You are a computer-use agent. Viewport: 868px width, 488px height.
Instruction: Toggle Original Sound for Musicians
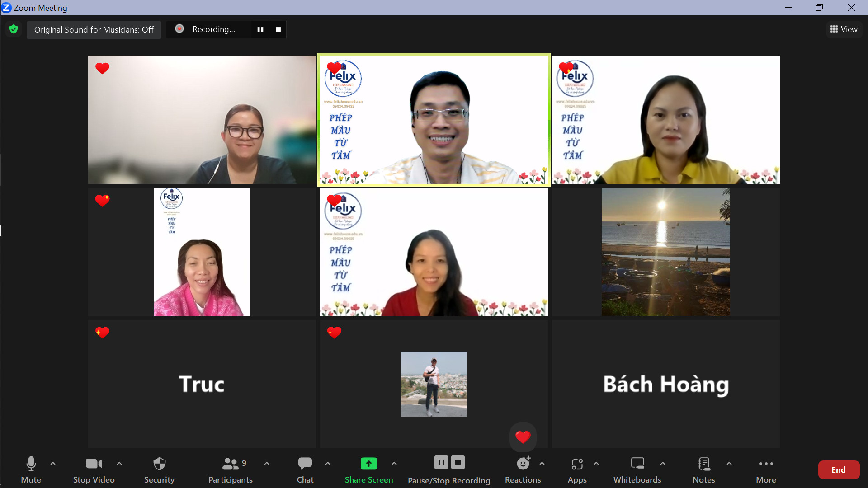94,30
